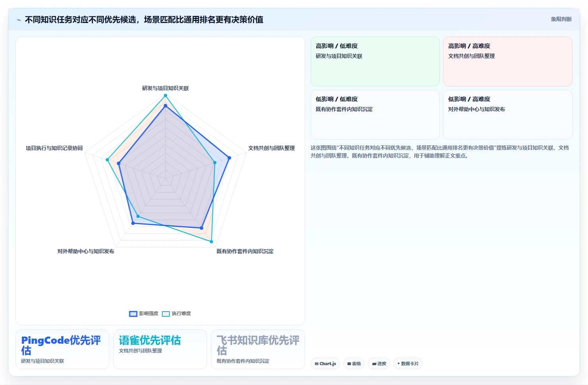Select the 高影响 / 低难度 quadrant card
Screen dimensions: 588x385
coord(375,62)
